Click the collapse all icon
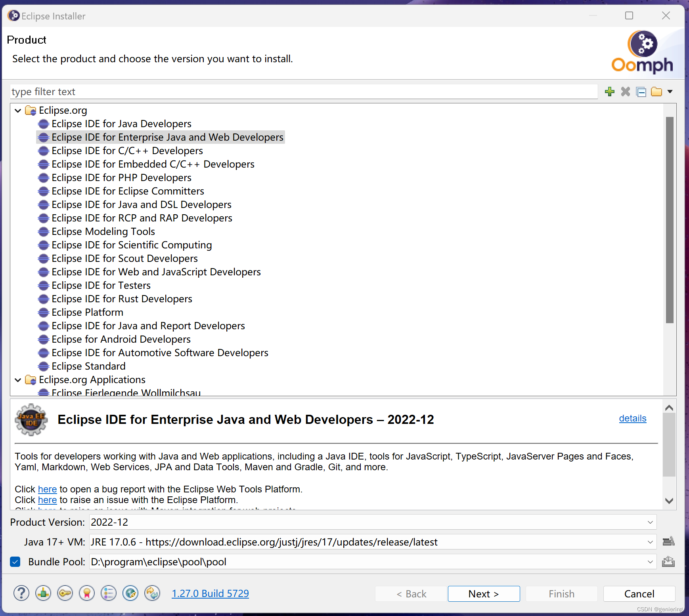 pyautogui.click(x=641, y=92)
